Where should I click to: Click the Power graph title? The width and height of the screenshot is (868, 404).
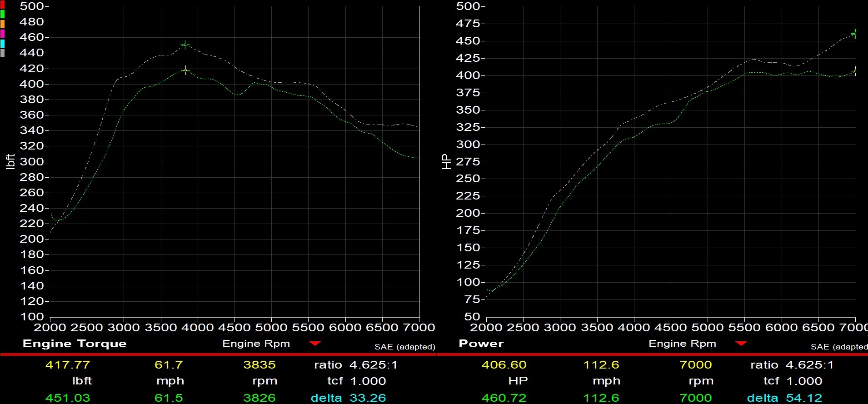481,344
